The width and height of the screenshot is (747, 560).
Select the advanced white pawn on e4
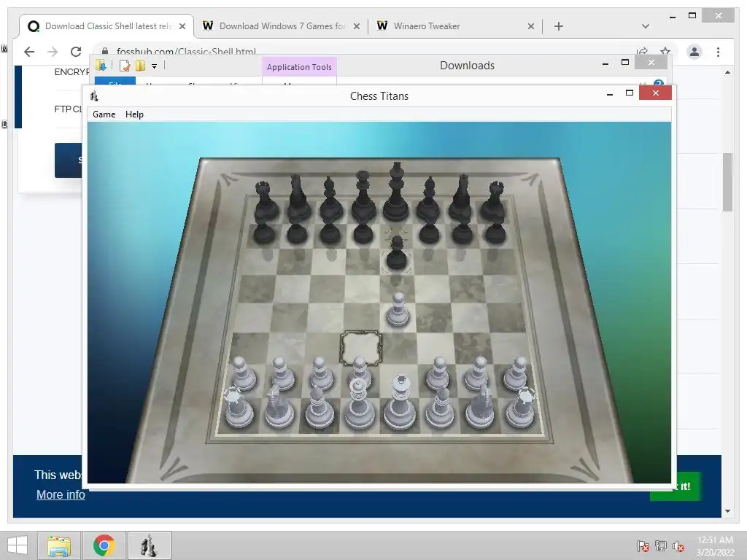pos(398,310)
